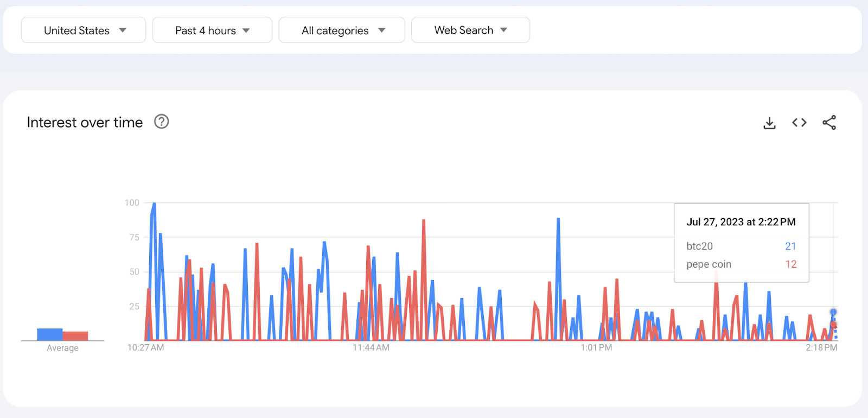Click the Interest over time heading
Viewport: 868px width, 418px height.
(x=85, y=122)
